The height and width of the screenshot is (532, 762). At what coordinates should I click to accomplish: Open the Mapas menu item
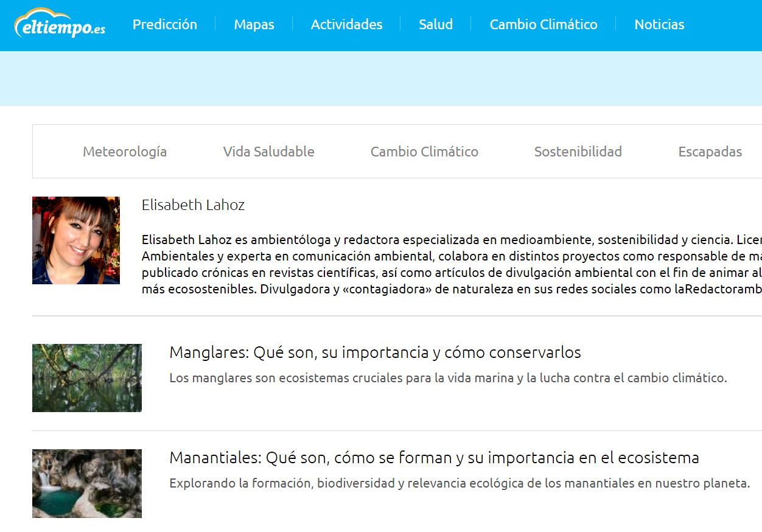pos(254,24)
